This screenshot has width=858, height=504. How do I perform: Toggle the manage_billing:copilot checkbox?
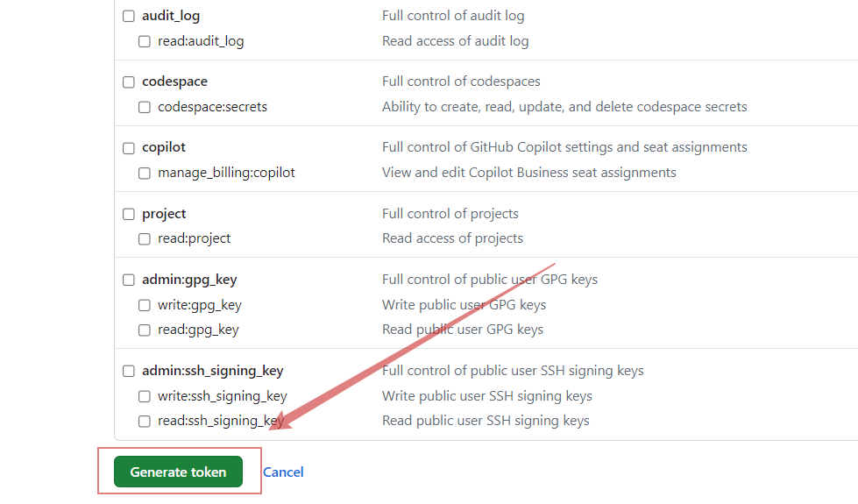145,174
